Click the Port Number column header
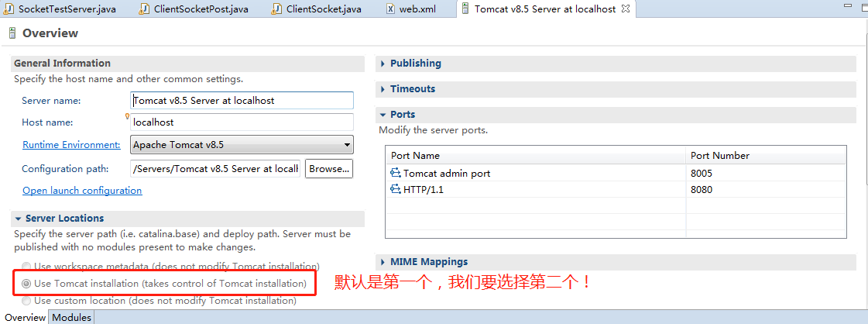Viewport: 868px width, 324px height. (x=766, y=156)
